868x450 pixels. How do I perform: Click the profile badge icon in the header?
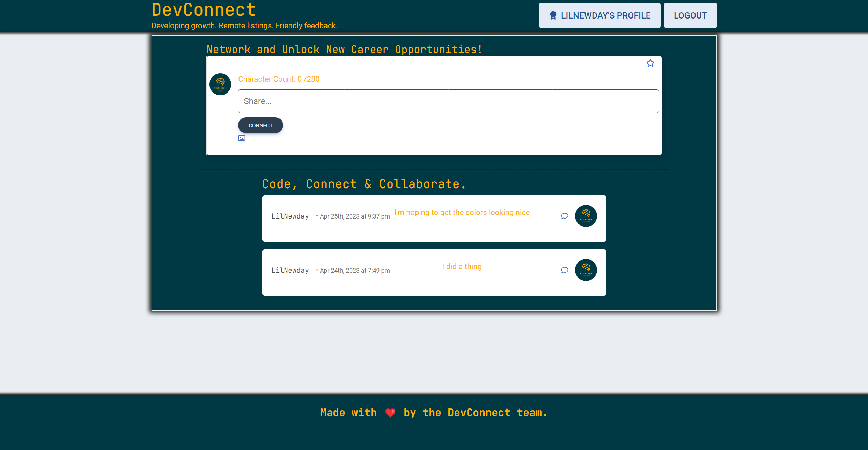click(553, 15)
